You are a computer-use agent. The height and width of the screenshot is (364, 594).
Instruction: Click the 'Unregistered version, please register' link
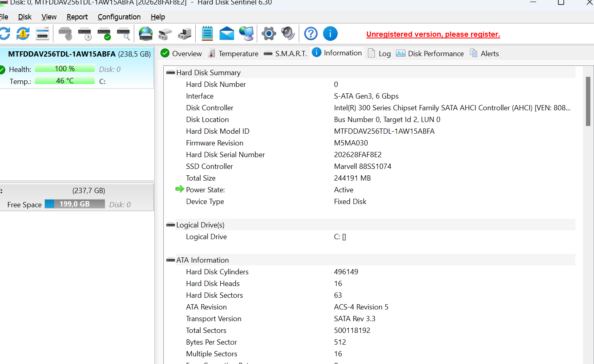pyautogui.click(x=433, y=34)
